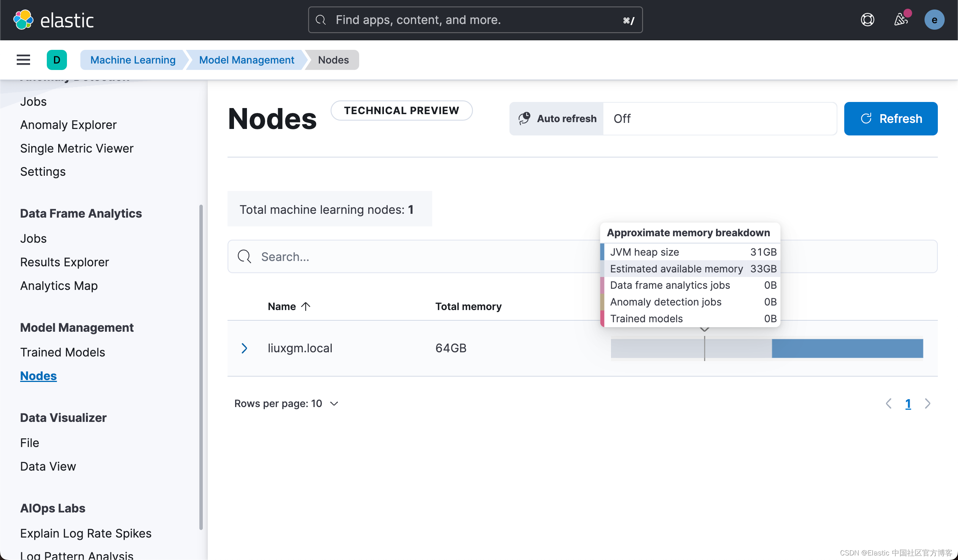This screenshot has width=958, height=560.
Task: Click the Nodes breadcrumb
Action: (333, 60)
